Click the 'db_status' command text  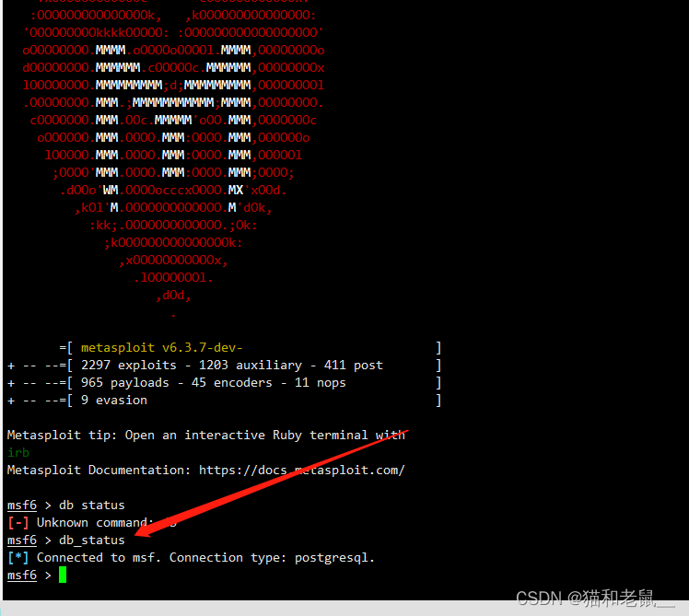92,540
